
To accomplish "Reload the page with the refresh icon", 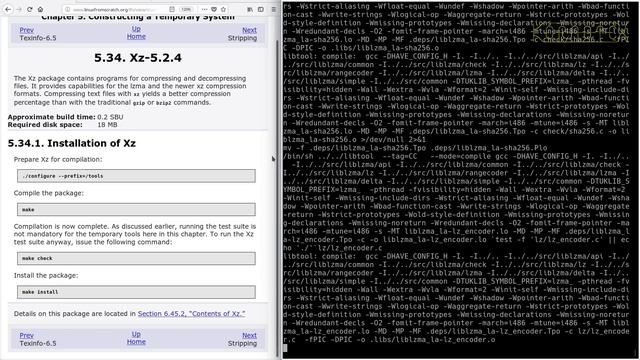I will tap(30, 9).
